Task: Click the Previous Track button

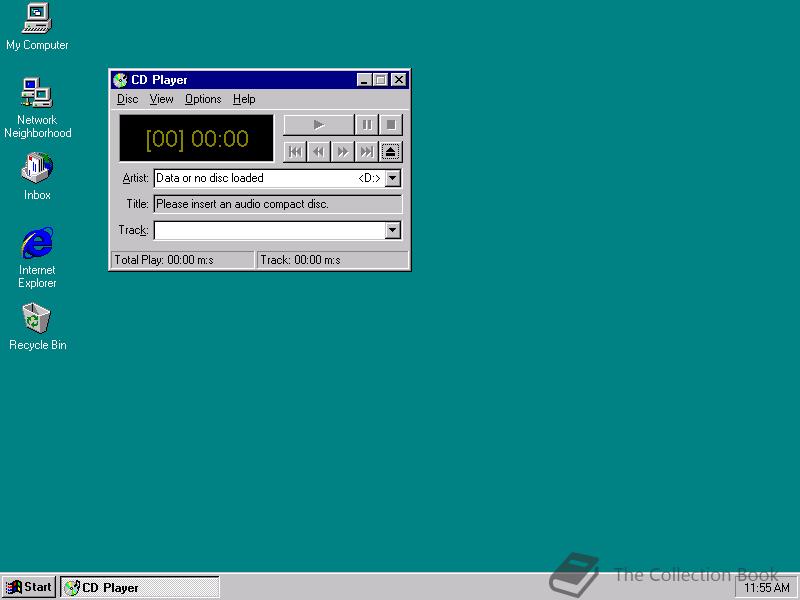Action: (295, 152)
